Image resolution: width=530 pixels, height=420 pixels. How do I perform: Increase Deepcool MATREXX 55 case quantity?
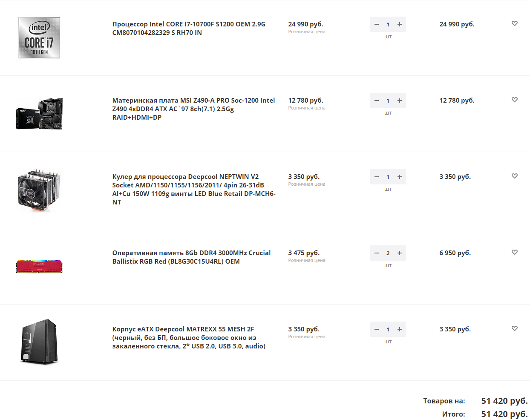coord(400,329)
